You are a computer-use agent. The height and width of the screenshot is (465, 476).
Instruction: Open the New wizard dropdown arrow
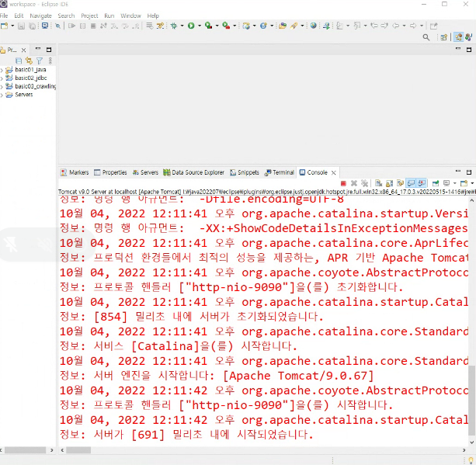pos(12,26)
